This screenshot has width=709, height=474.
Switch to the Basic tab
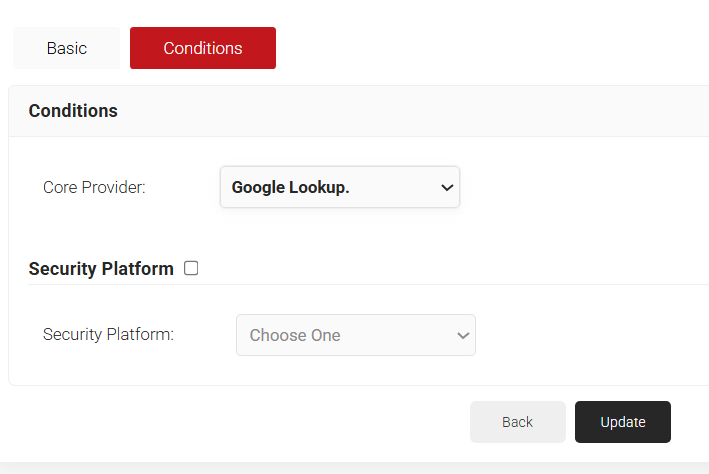[x=66, y=48]
